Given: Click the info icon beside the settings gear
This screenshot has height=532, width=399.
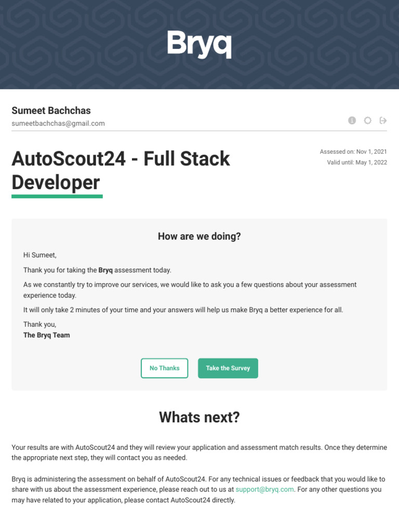Looking at the screenshot, I should point(352,121).
